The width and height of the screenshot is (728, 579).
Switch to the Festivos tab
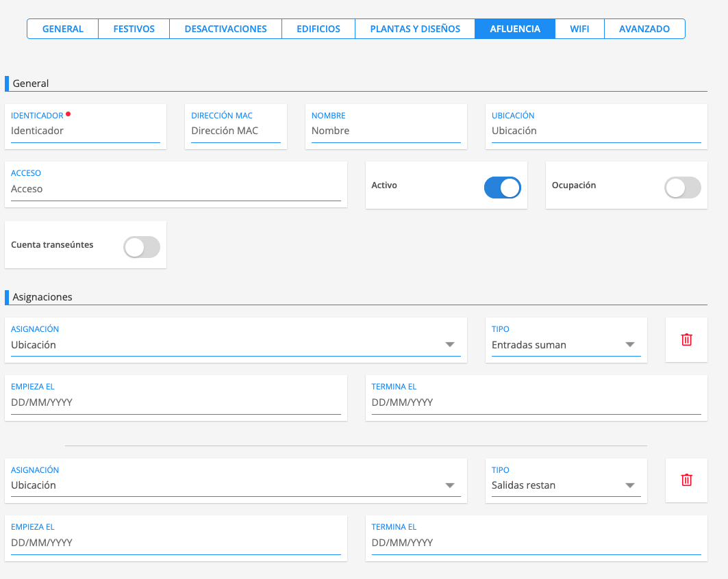[134, 29]
